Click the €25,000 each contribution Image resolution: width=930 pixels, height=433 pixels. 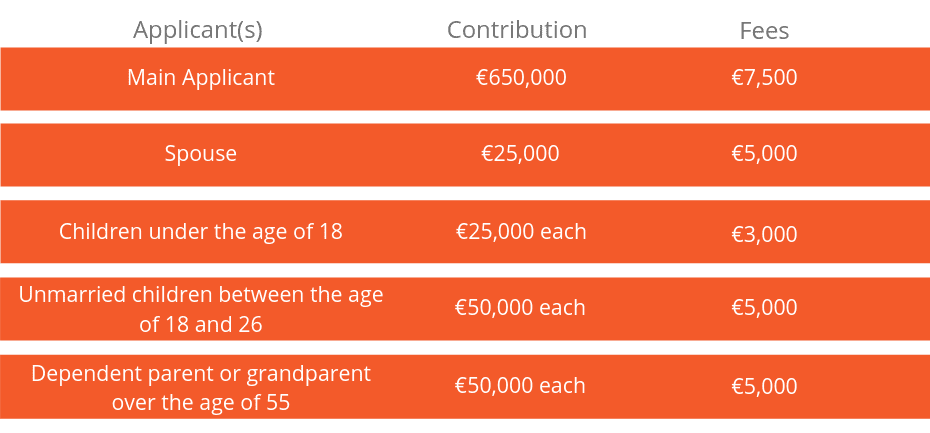pos(521,231)
